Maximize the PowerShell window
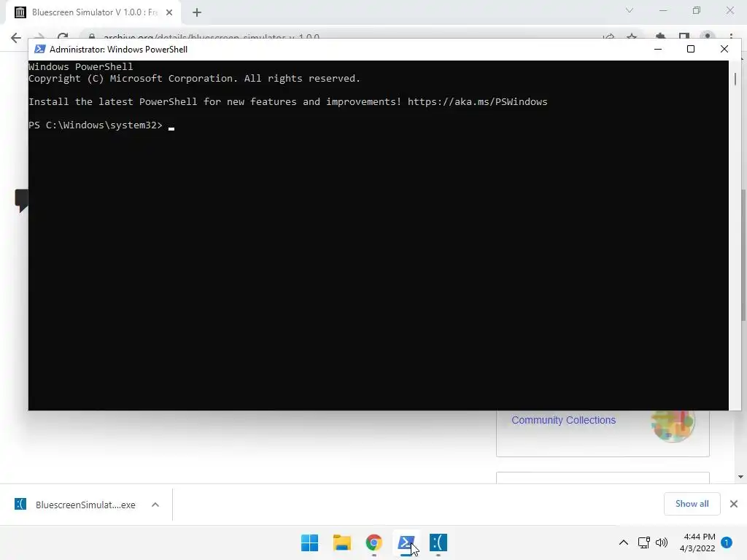747x560 pixels. click(x=691, y=49)
